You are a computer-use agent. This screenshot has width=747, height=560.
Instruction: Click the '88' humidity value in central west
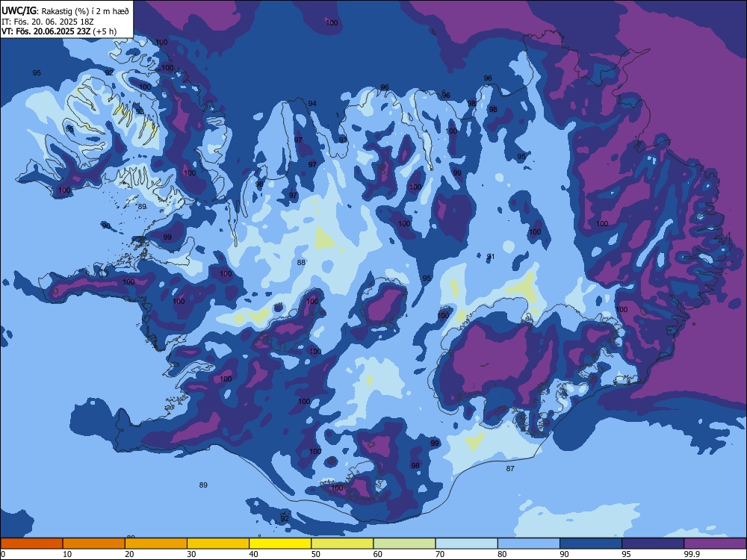(x=301, y=262)
